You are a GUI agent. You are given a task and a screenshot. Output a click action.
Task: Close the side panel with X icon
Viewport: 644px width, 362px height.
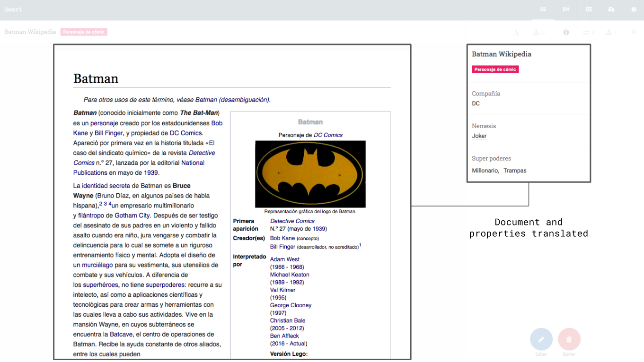634,32
